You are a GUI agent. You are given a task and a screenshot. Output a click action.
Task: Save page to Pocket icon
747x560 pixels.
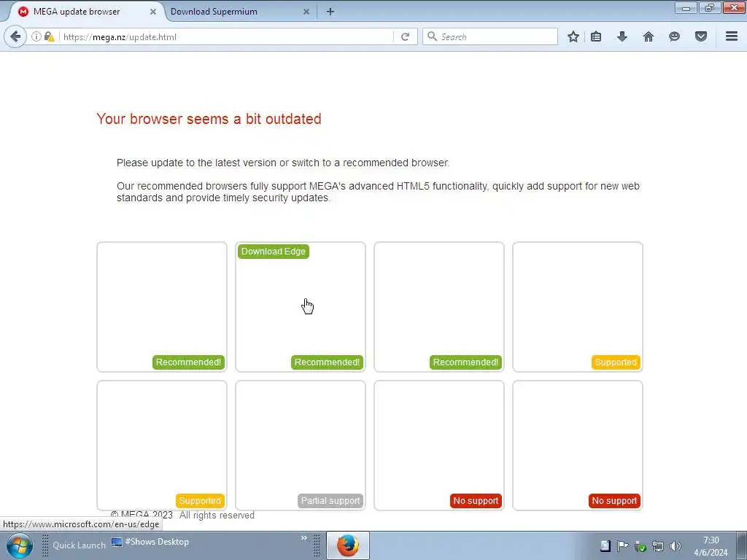(701, 36)
